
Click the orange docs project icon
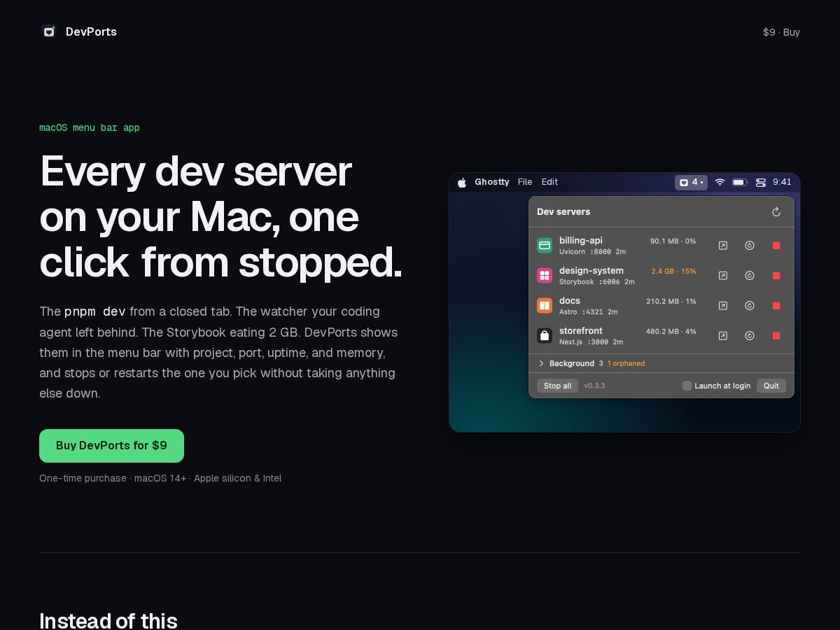545,305
